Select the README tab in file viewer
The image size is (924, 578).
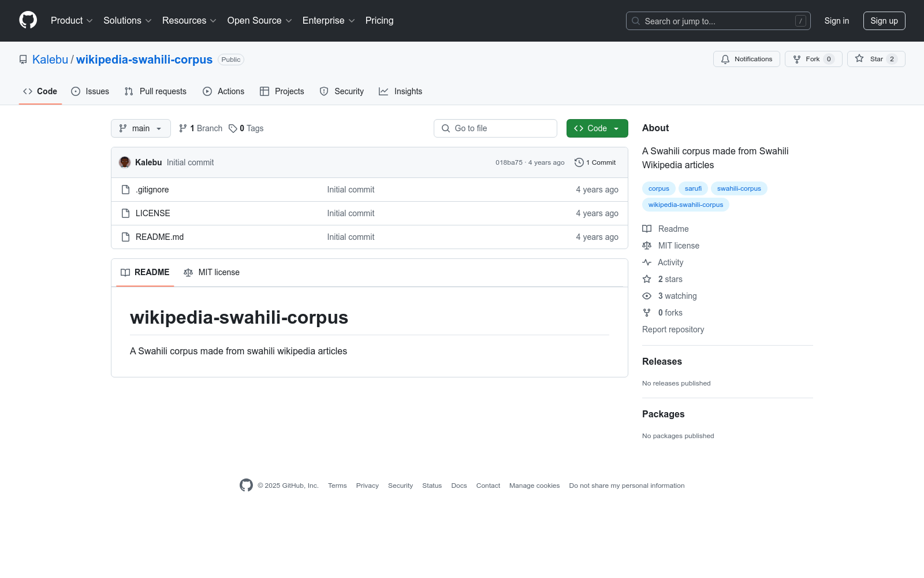pos(145,272)
